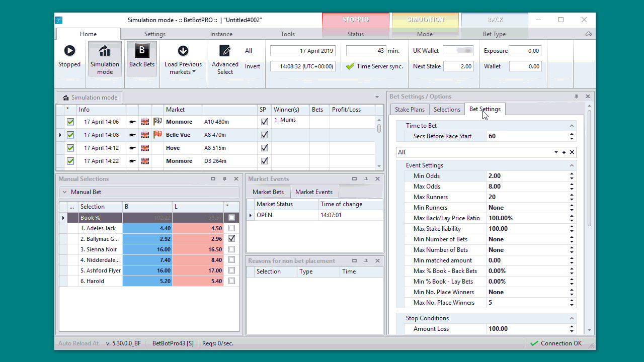Uncheck the Belle Vue 14:08 market checkbox

click(x=70, y=135)
